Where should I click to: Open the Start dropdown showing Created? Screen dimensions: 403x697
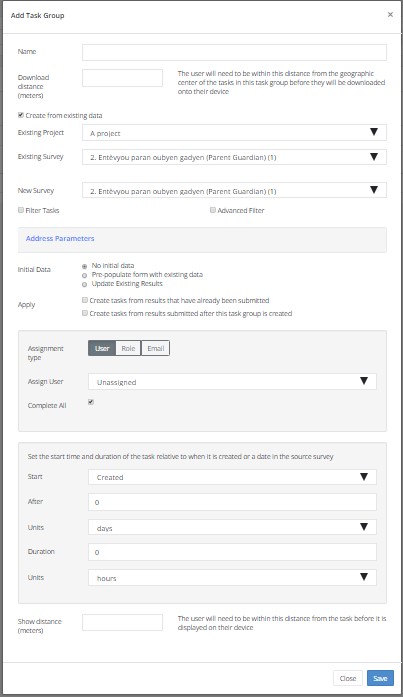point(232,477)
